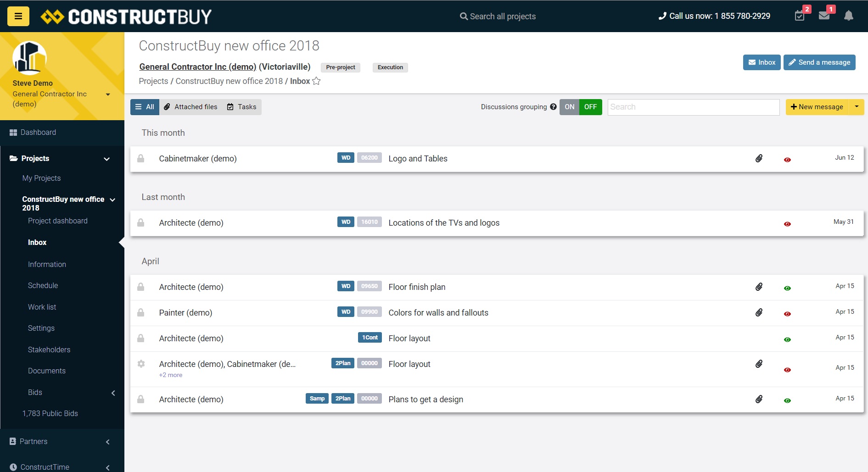
Task: Click the notifications bell icon
Action: (849, 16)
